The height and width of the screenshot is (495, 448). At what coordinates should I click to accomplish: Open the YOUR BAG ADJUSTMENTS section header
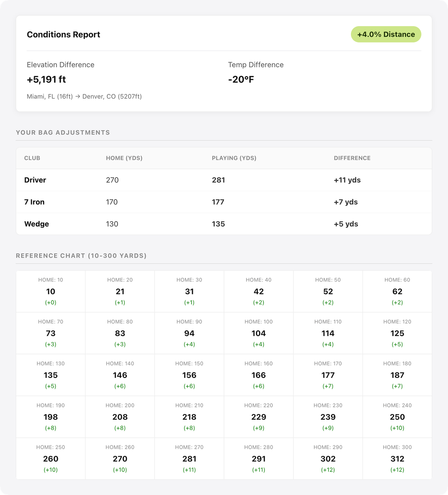[x=63, y=132]
